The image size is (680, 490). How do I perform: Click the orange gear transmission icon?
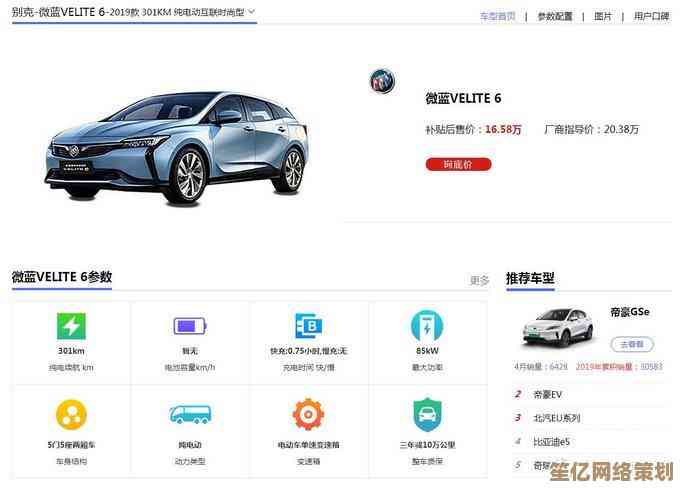pos(308,414)
